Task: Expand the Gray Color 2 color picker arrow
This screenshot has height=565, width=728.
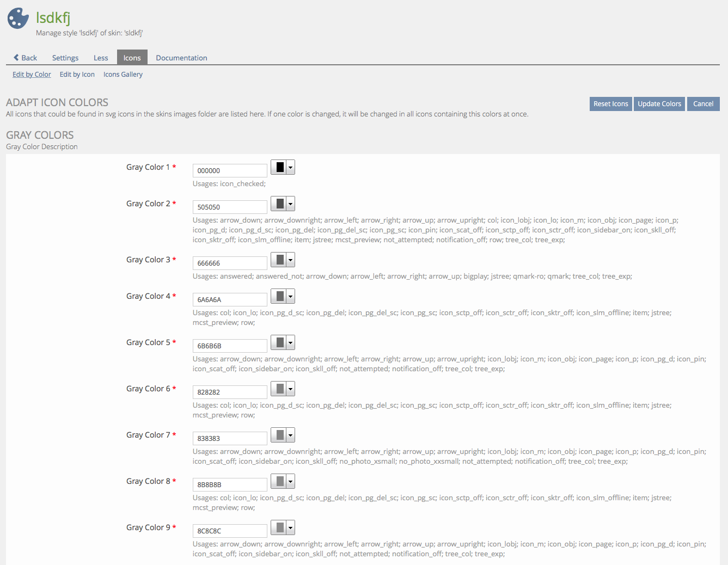Action: point(291,204)
